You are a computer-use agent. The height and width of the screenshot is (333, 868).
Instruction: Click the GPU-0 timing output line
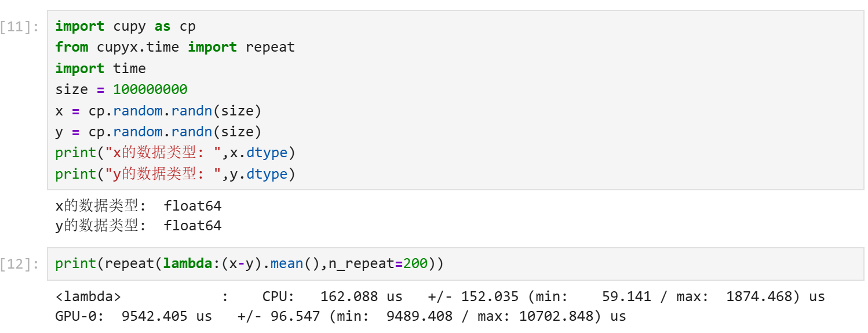coord(341,317)
